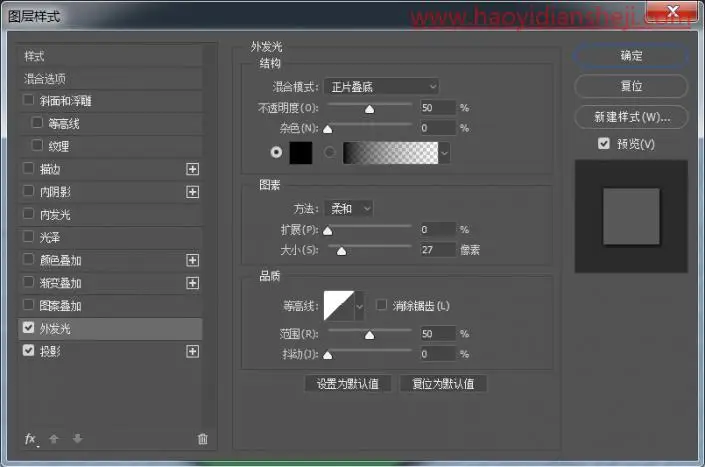Add another 投影 effect with plus icon
The height and width of the screenshot is (467, 705).
[x=192, y=351]
